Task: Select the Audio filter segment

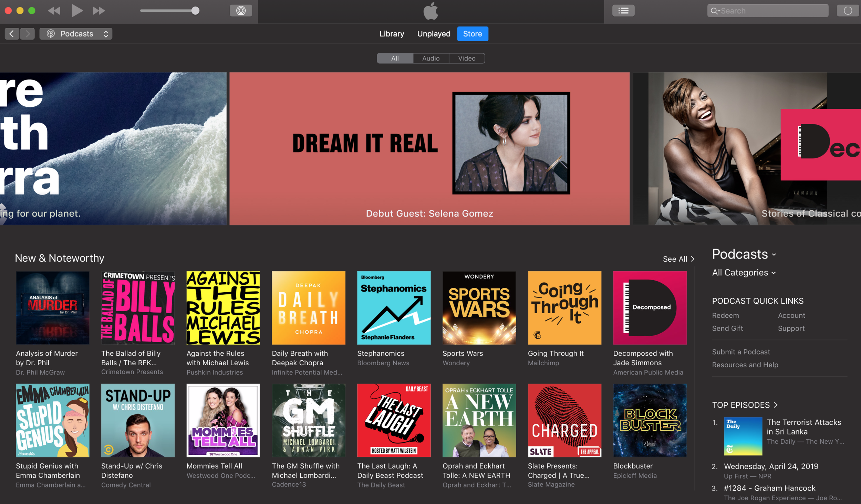Action: pyautogui.click(x=431, y=58)
